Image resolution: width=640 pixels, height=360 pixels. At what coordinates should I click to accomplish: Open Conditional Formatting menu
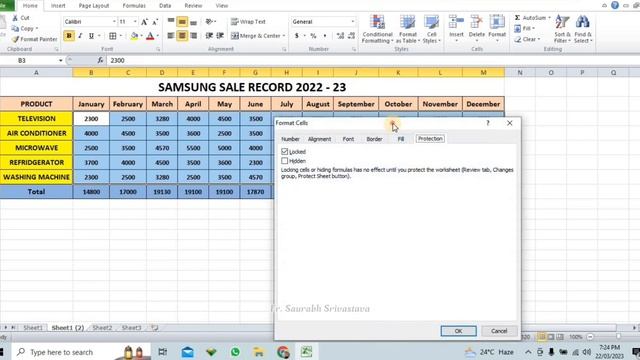pos(378,29)
